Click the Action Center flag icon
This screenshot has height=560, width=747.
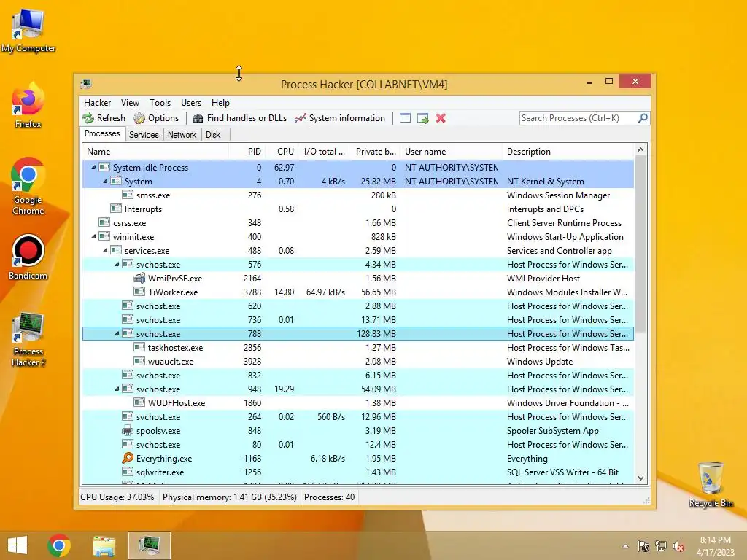click(643, 546)
